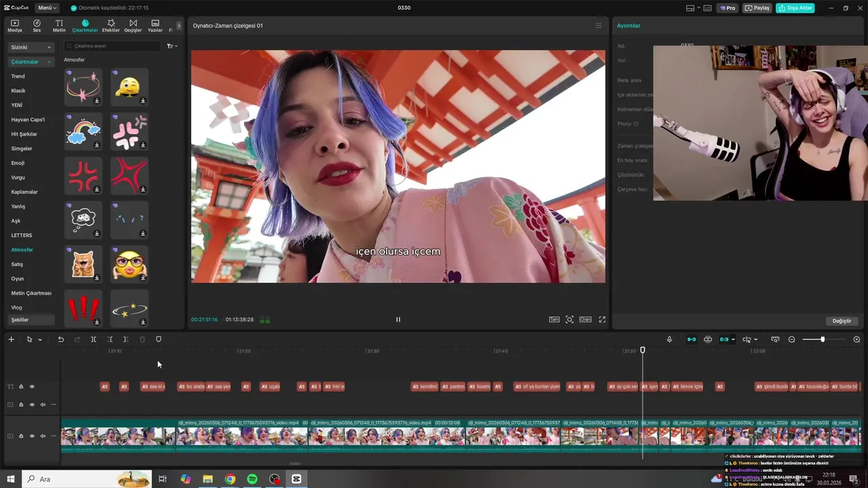Viewport: 868px width, 488px height.
Task: Select the Efektler tab
Action: (x=111, y=26)
